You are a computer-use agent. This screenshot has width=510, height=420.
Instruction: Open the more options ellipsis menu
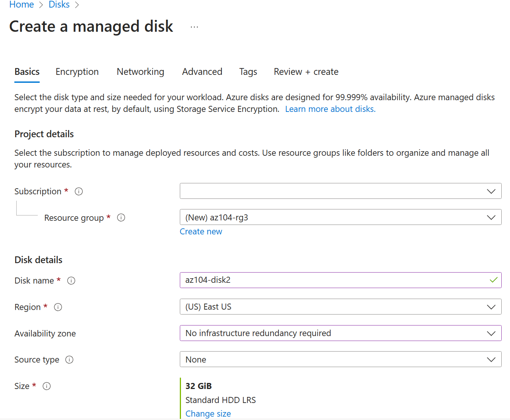[194, 27]
